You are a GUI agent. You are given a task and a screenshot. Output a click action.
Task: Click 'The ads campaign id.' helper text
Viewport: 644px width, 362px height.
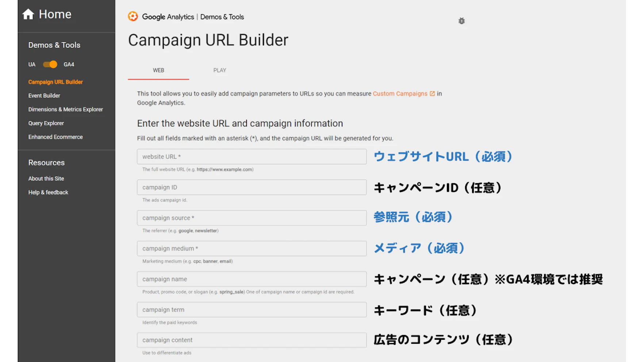click(165, 200)
